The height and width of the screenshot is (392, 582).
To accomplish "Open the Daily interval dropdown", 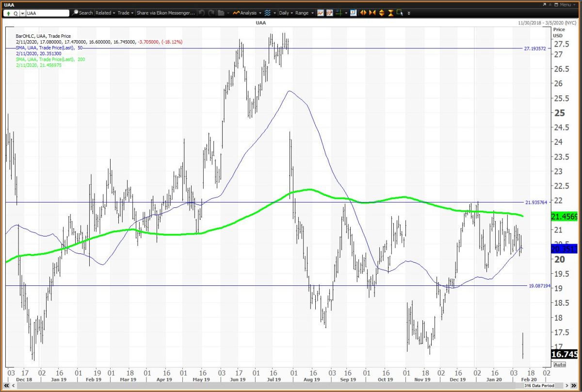I will tap(285, 13).
